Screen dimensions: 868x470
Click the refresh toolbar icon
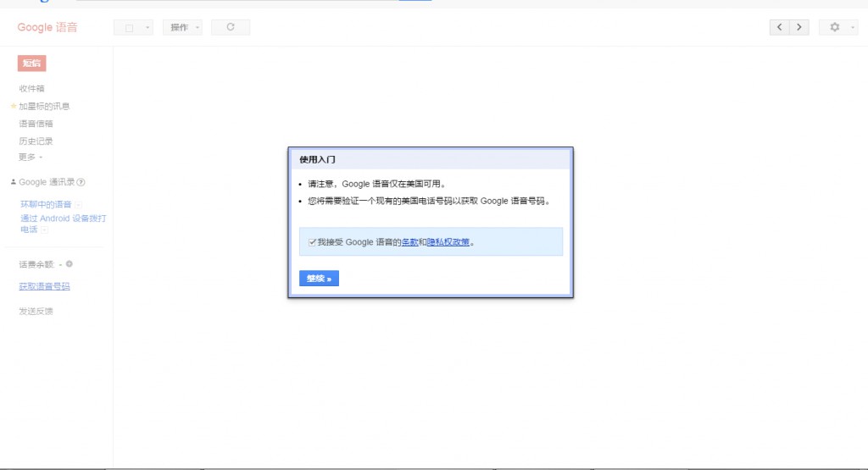(x=231, y=27)
